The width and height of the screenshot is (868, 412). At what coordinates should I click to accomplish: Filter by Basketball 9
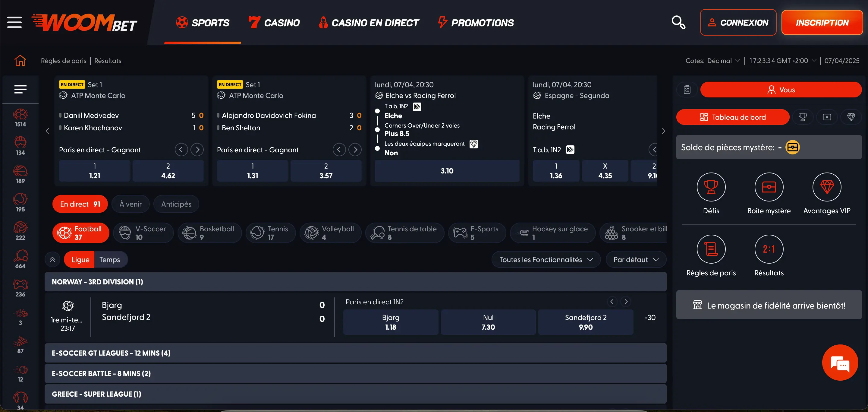click(x=209, y=233)
